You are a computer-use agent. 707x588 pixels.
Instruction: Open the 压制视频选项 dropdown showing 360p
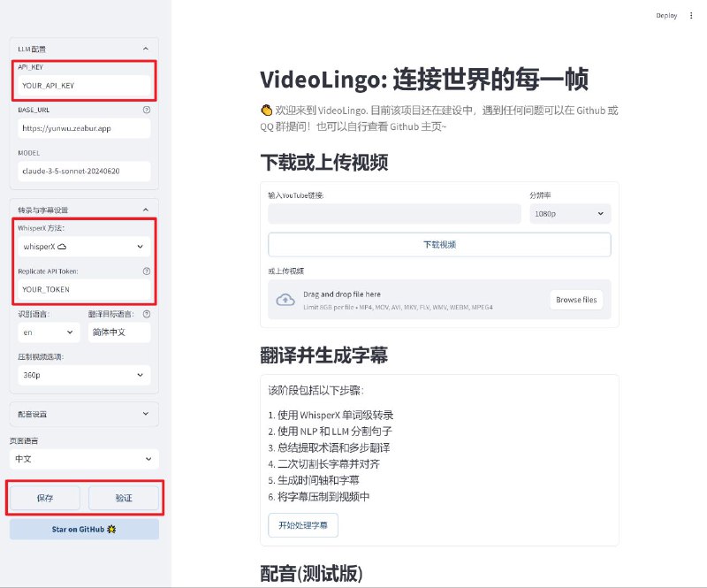[x=84, y=375]
